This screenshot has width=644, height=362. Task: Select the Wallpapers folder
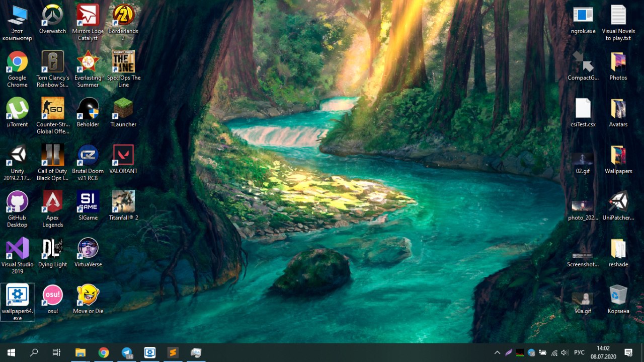pyautogui.click(x=618, y=159)
